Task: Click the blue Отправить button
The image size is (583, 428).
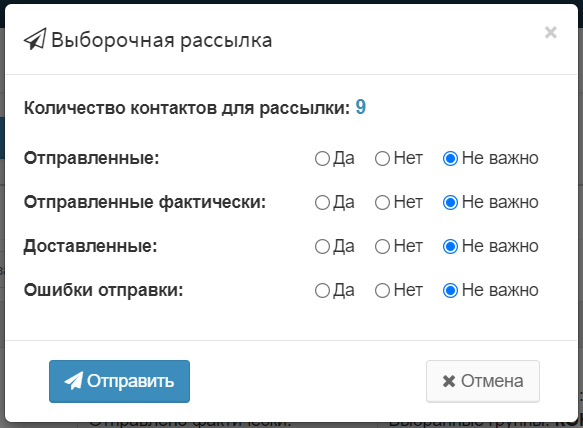Action: 119,381
